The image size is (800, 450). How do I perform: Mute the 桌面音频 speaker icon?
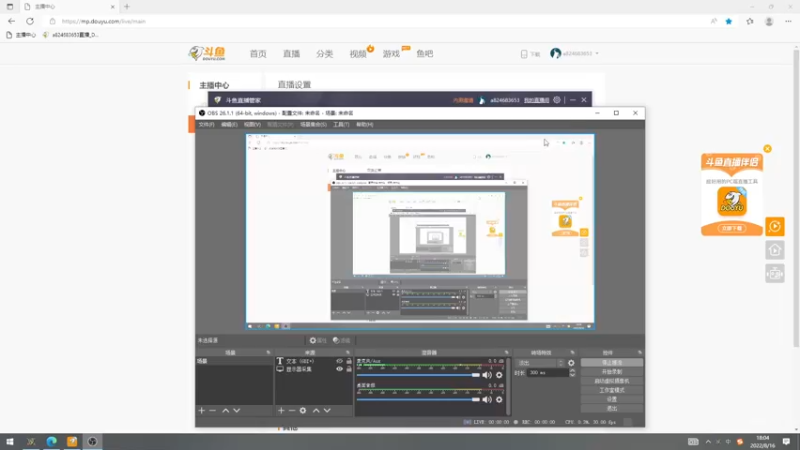[487, 399]
